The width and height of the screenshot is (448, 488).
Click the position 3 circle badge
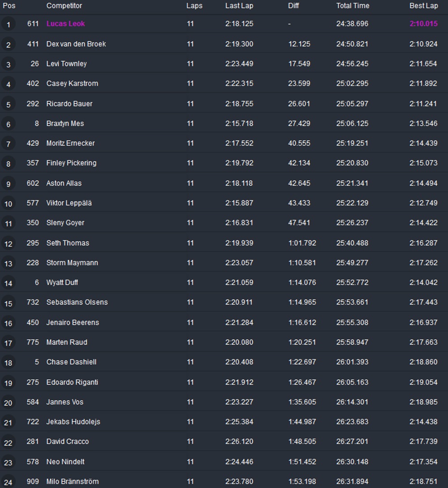pyautogui.click(x=8, y=64)
